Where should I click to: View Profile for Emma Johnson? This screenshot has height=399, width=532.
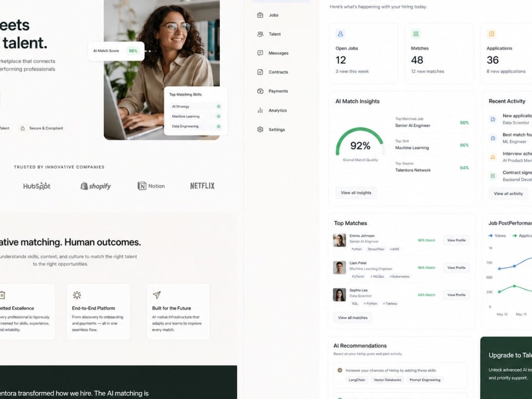point(456,240)
